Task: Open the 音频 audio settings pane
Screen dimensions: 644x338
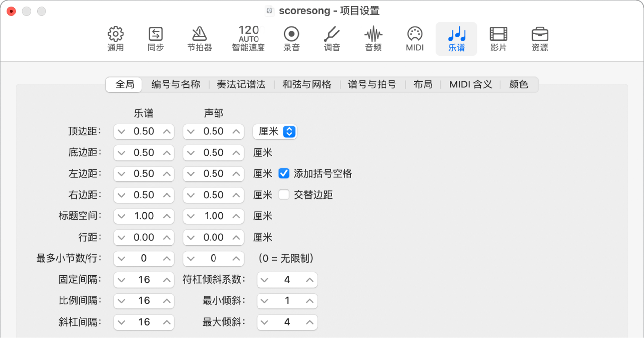Action: (x=373, y=39)
